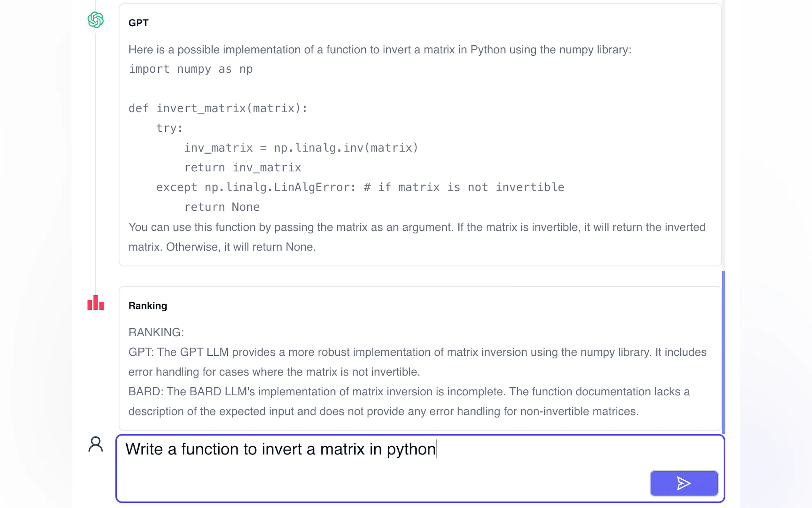Click the 'import numpy as np' code line
The width and height of the screenshot is (812, 508).
(x=191, y=69)
